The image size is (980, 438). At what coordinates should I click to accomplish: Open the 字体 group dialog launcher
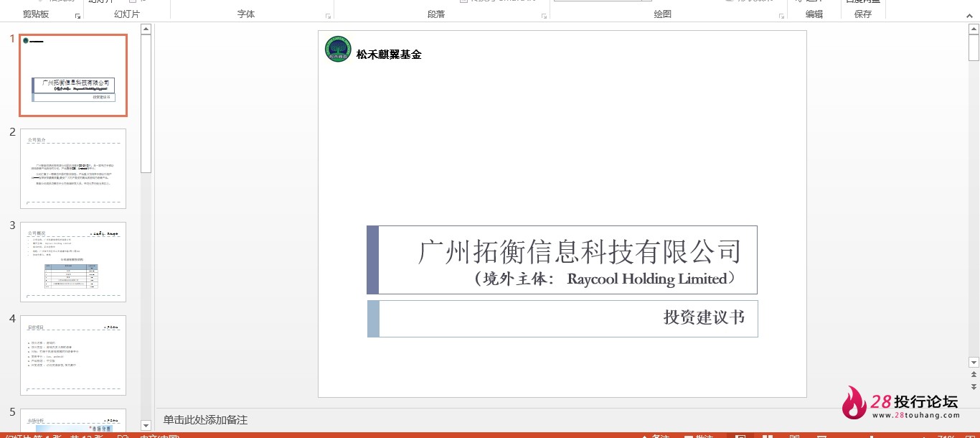(x=329, y=16)
